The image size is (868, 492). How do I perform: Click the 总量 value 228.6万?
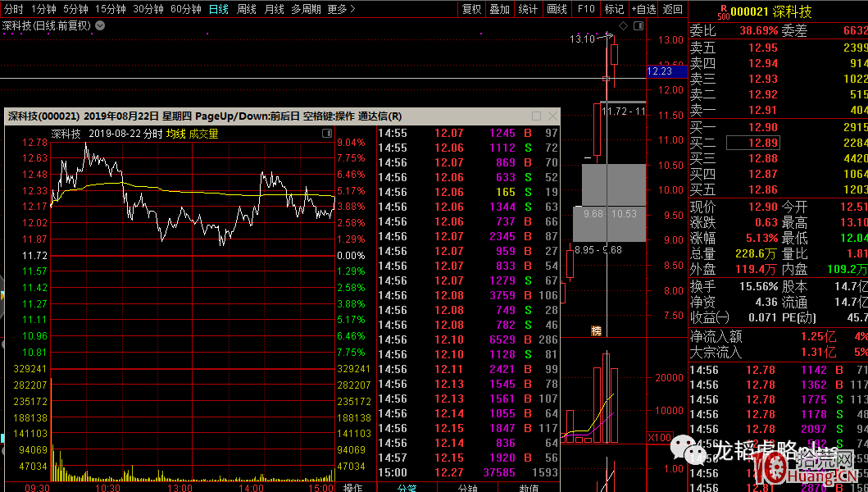coord(756,253)
